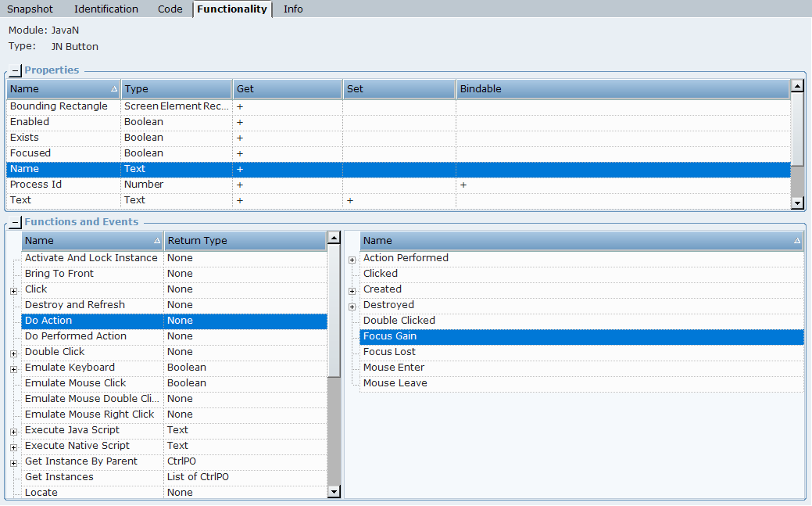This screenshot has height=506, width=812.
Task: Click the functions list scroll-up arrow
Action: [x=334, y=237]
